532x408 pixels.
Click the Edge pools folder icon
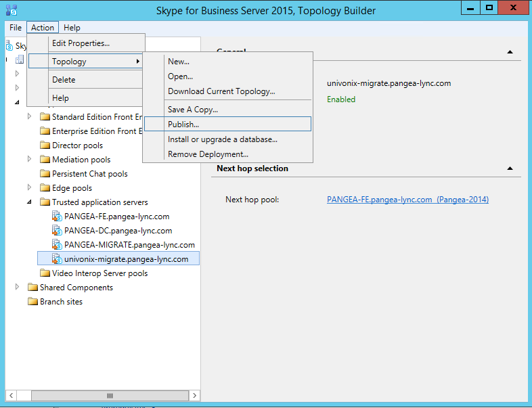[x=45, y=188]
